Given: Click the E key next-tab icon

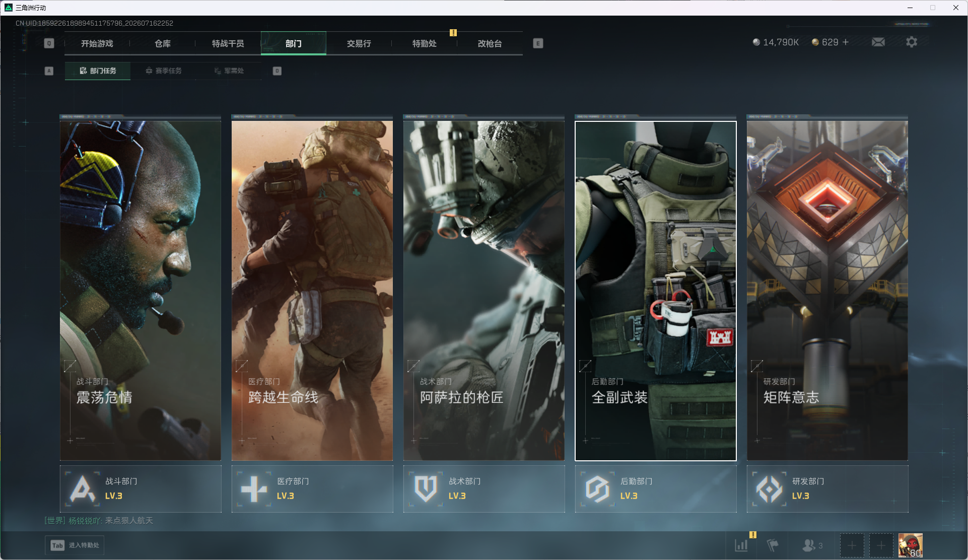Looking at the screenshot, I should point(538,43).
